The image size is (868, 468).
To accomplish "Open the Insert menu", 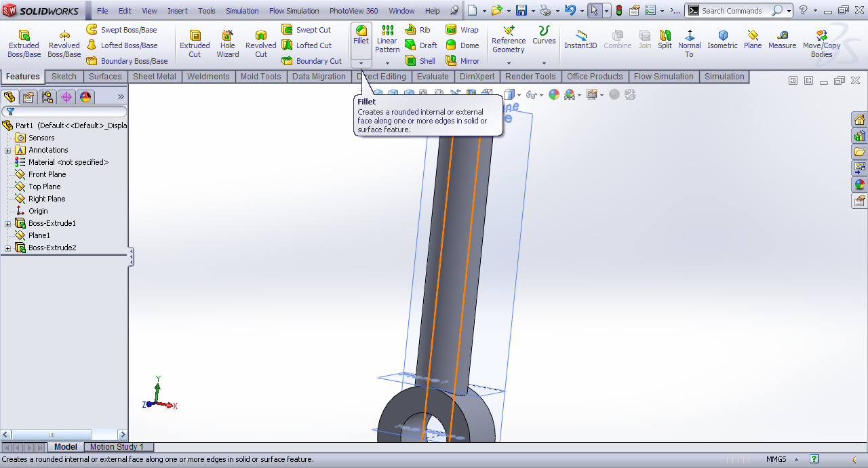I will 178,11.
